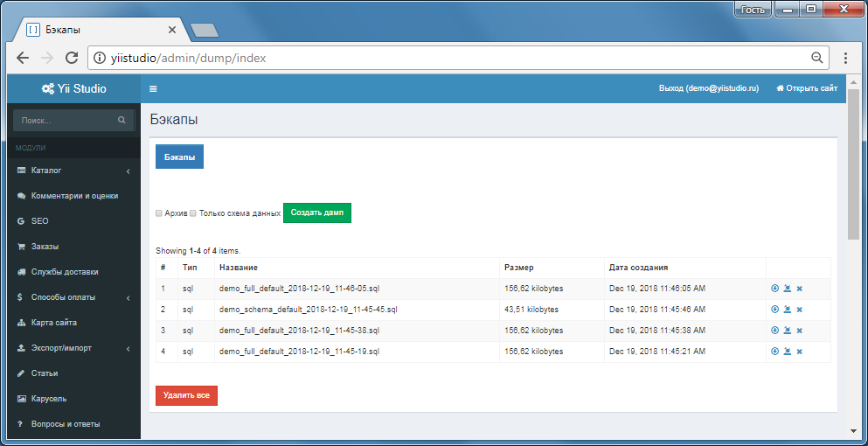Expand the Способы оплаты menu chevron
Viewport: 868px width, 446px height.
(128, 298)
